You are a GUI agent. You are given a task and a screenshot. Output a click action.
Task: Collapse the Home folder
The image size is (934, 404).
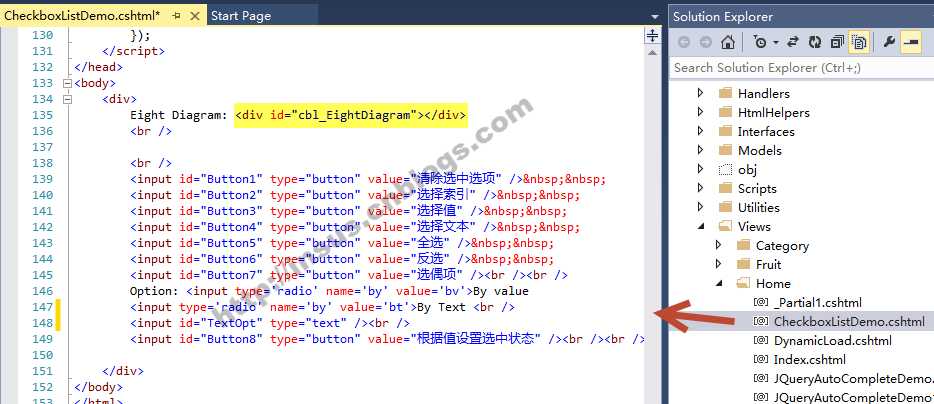point(720,284)
